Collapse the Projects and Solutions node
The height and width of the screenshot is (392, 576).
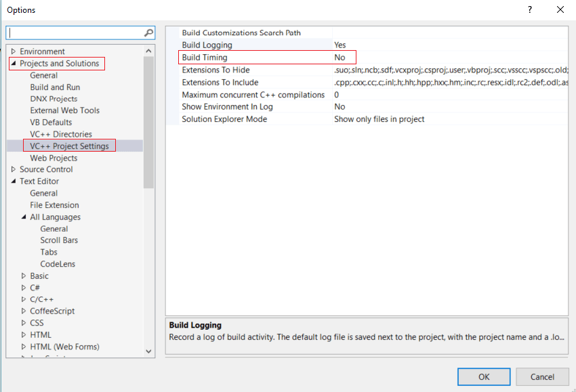click(14, 64)
